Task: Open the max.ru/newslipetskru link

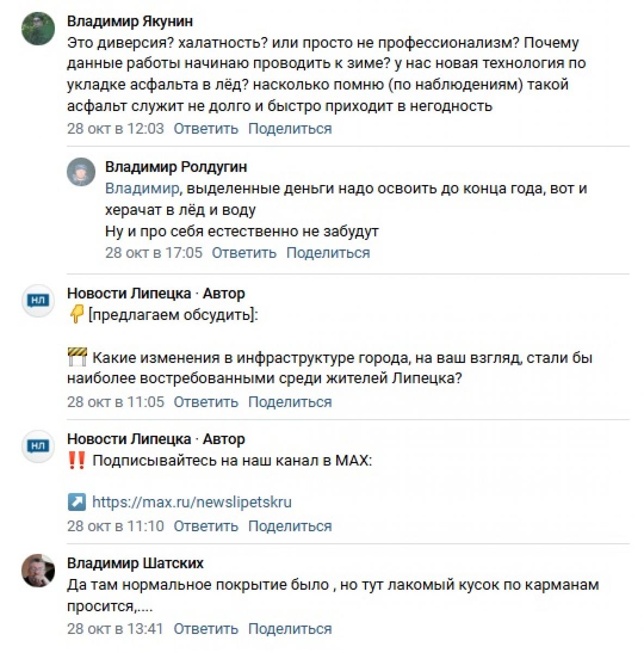Action: click(x=191, y=502)
